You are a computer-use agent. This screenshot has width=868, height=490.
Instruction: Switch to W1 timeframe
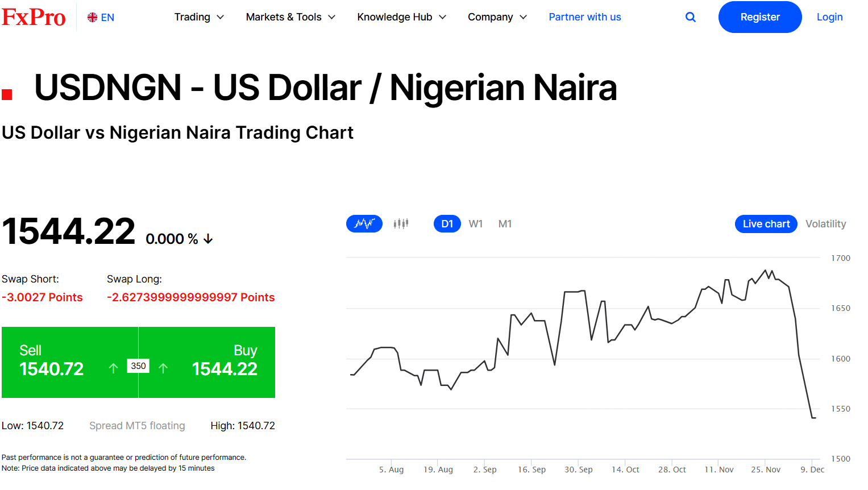pyautogui.click(x=476, y=224)
